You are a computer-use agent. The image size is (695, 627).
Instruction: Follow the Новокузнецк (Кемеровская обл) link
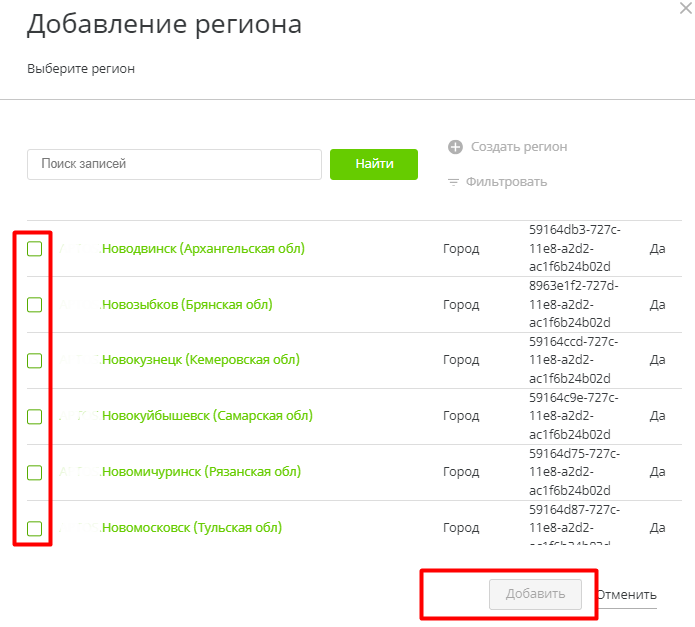pyautogui.click(x=201, y=360)
